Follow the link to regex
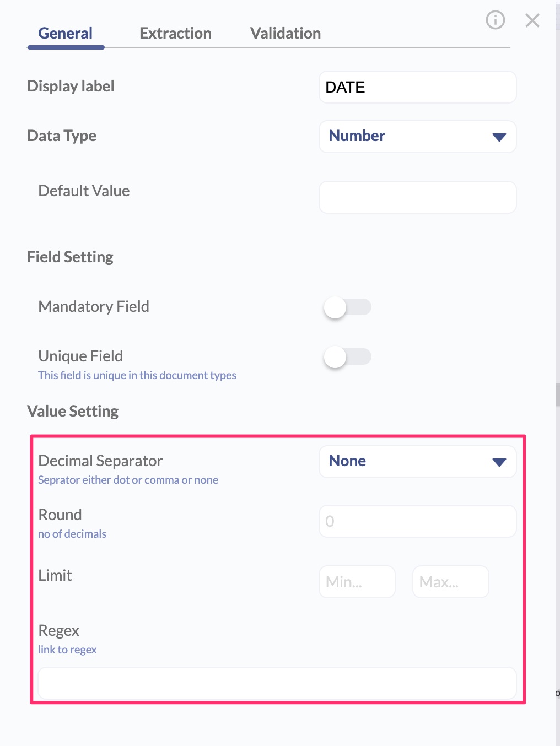 (x=67, y=650)
